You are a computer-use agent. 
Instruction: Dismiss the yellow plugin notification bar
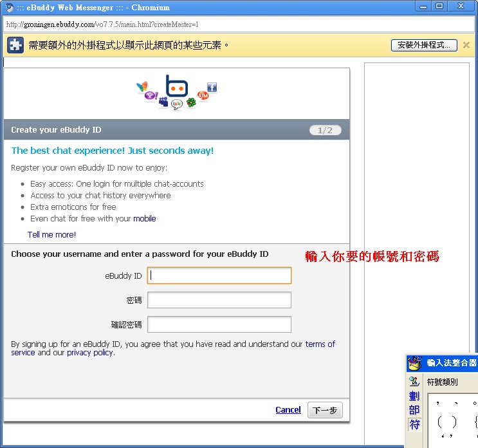click(466, 45)
